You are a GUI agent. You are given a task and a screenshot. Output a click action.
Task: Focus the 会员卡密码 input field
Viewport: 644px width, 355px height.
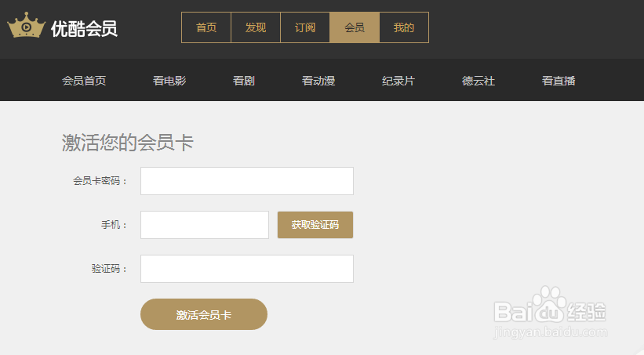pyautogui.click(x=247, y=181)
